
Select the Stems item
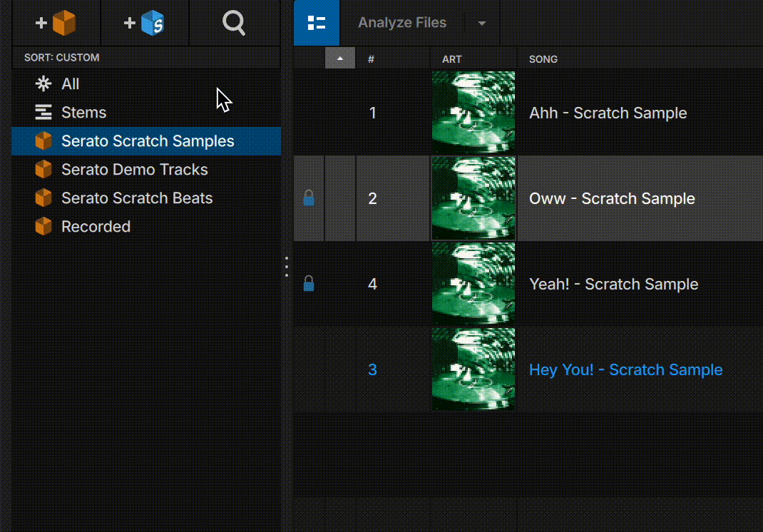[x=146, y=113]
